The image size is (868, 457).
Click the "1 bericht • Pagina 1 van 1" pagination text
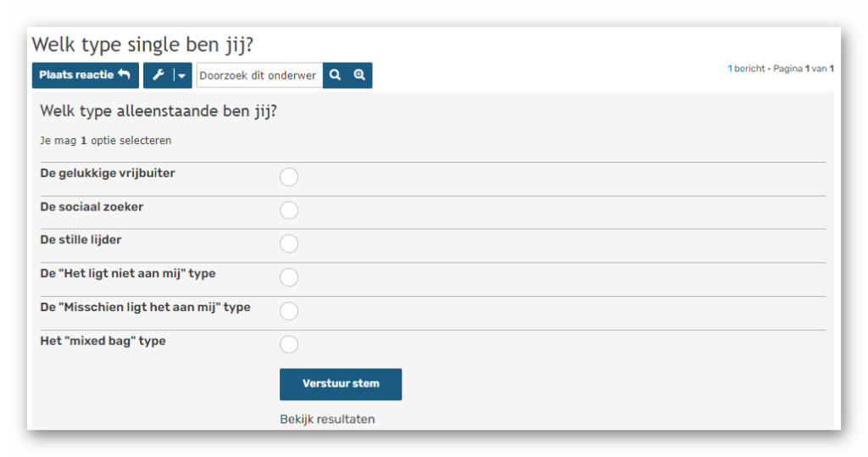pyautogui.click(x=781, y=69)
